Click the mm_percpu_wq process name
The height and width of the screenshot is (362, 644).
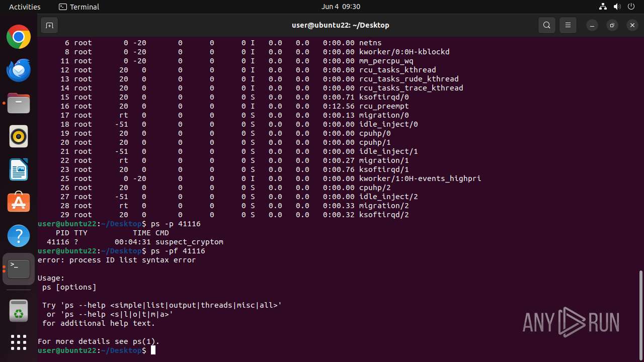pyautogui.click(x=386, y=61)
